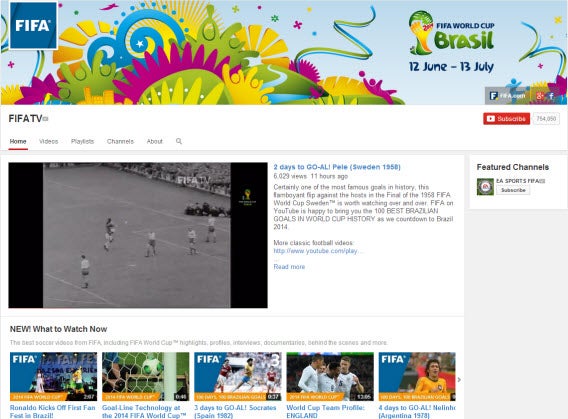Image resolution: width=568 pixels, height=419 pixels.
Task: Subscribe to EA SPORTS FIFA channel
Action: pos(513,190)
